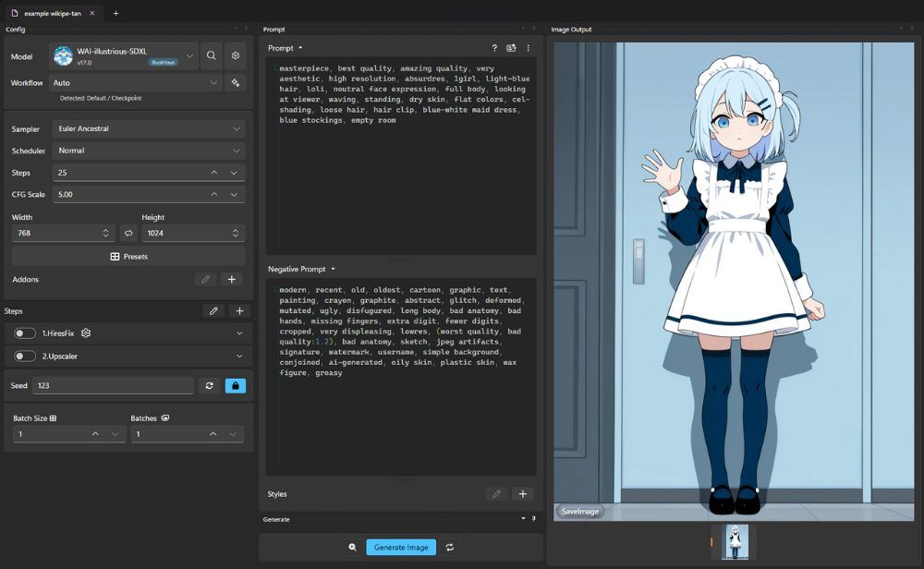The height and width of the screenshot is (569, 924).
Task: Open the Sampler Euler Ancestral dropdown
Action: coord(149,129)
